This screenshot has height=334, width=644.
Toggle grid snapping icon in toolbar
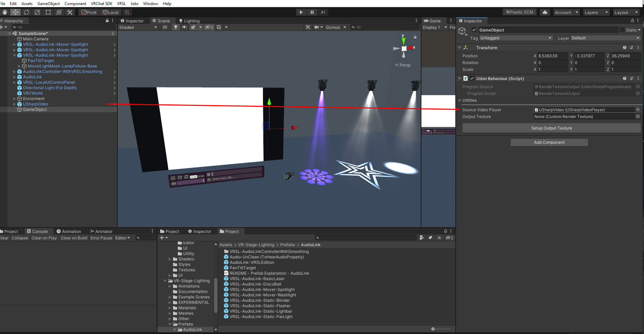[127, 12]
